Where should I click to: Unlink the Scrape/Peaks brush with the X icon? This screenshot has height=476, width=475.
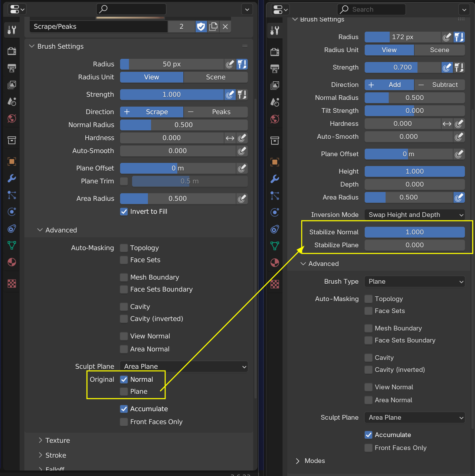pyautogui.click(x=225, y=26)
